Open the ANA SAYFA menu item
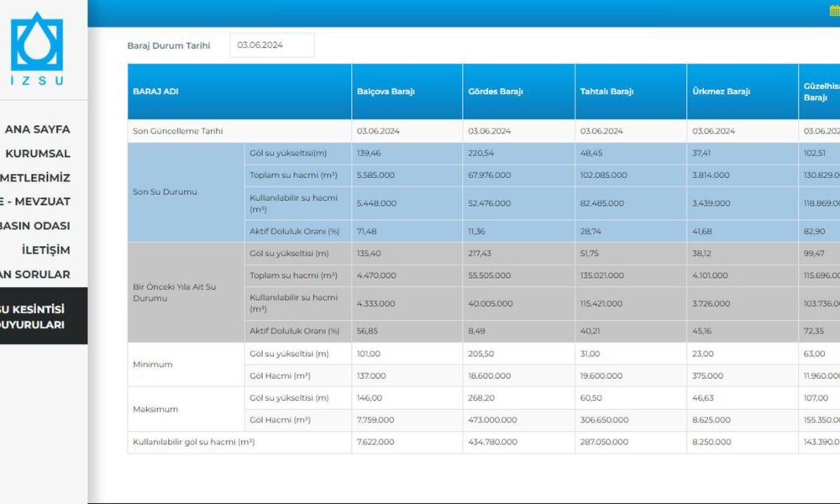The height and width of the screenshot is (504, 840). tap(37, 129)
